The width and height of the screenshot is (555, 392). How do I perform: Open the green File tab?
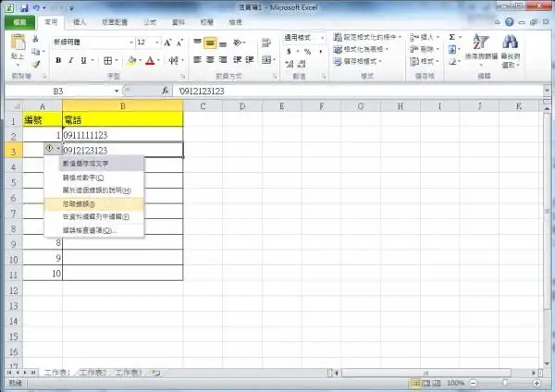tap(19, 22)
